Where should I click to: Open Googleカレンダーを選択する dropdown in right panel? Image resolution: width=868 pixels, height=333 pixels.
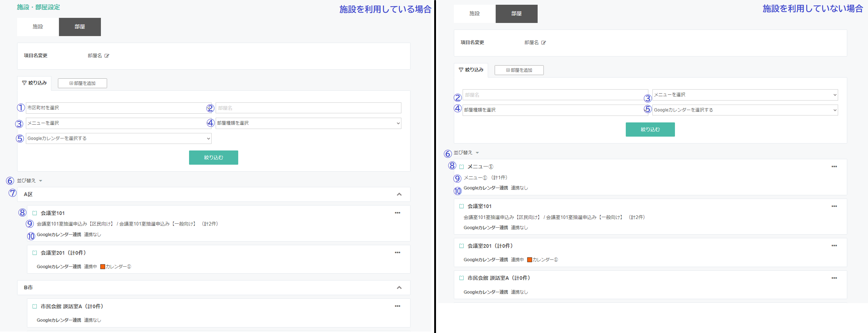[x=745, y=110]
